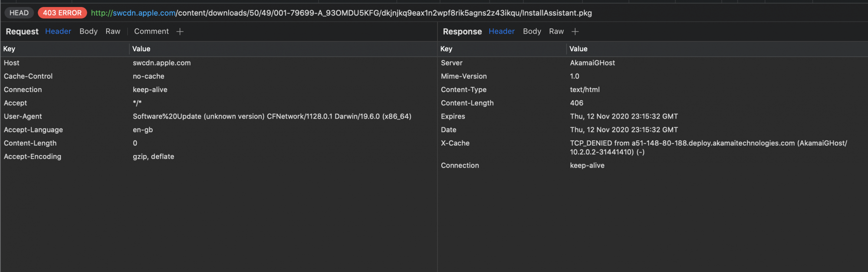Show the Request Raw view
868x272 pixels.
113,31
